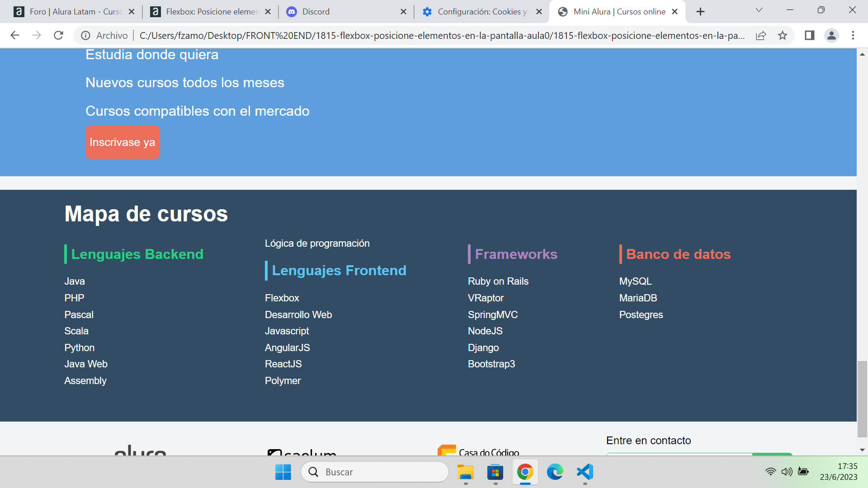Click the browser back arrow
The width and height of the screenshot is (868, 488).
coord(15,35)
